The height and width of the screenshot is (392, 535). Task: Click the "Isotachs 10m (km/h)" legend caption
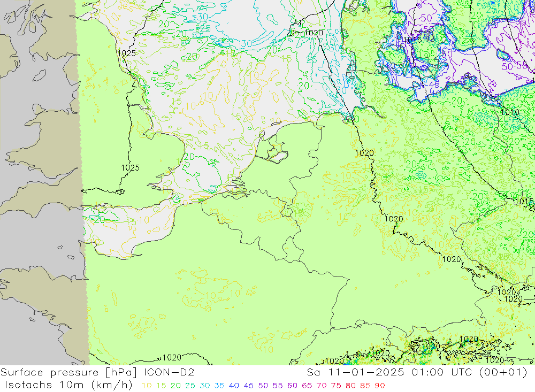pyautogui.click(x=68, y=385)
